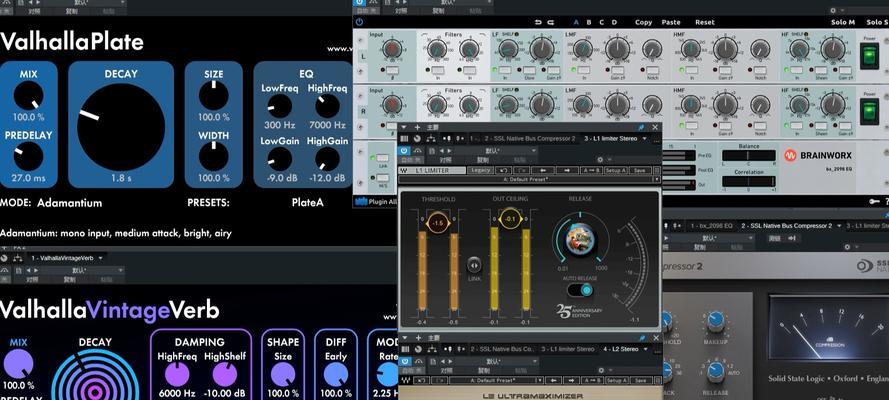
Task: Load next preset in L2 Waves toolbar
Action: click(571, 380)
